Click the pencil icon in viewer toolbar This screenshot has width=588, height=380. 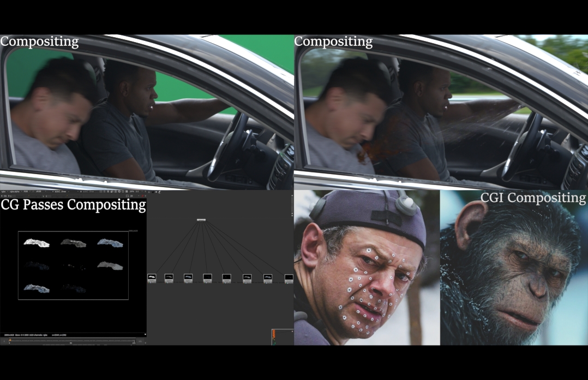pos(159,192)
